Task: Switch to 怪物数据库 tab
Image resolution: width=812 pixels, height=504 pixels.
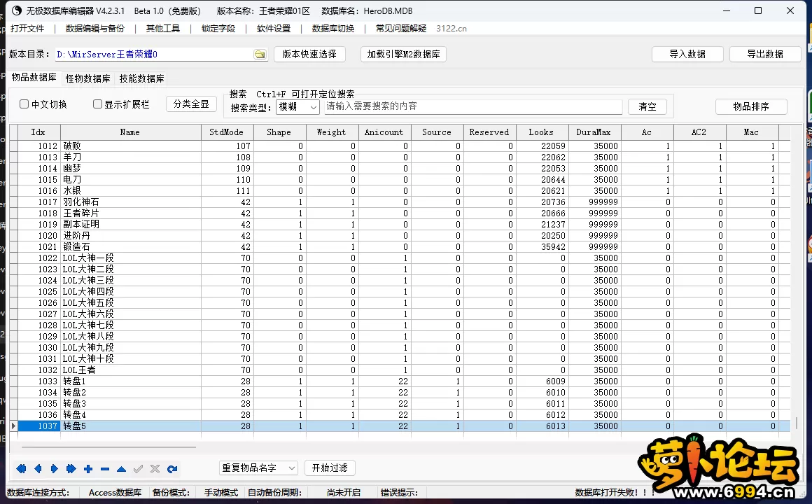Action: coord(88,78)
